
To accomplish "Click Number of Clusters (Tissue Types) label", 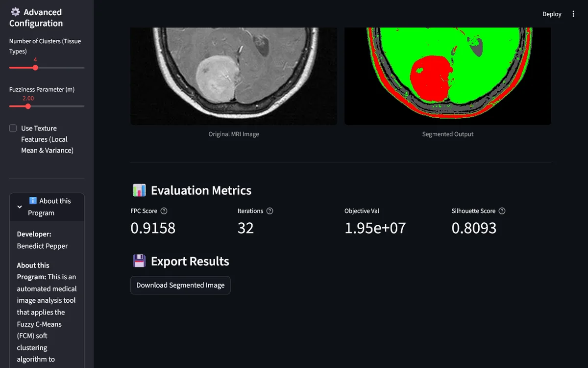I will pos(45,46).
